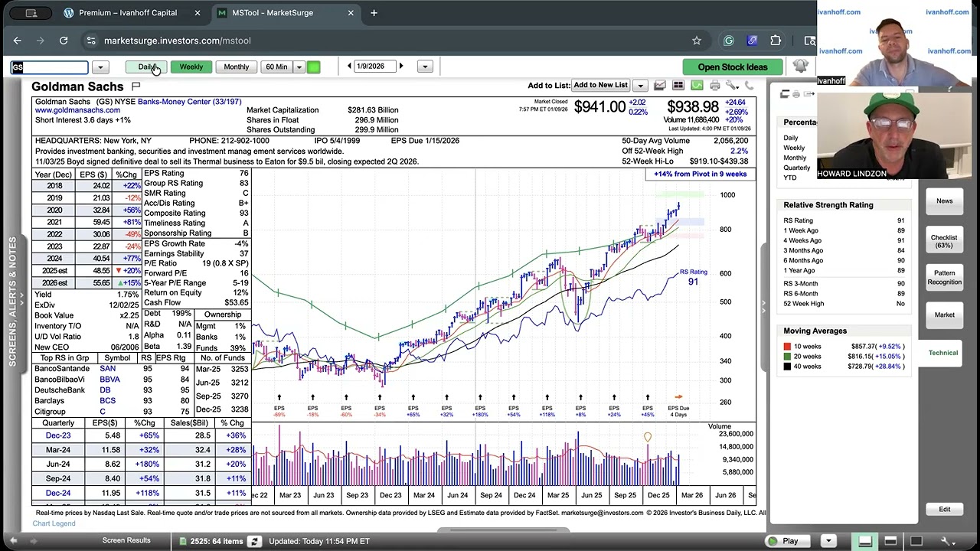
Task: Select the full chart layout icon
Action: tap(916, 541)
